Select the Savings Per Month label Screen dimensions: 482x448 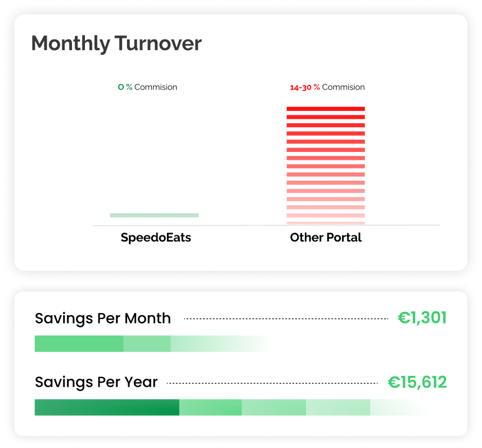click(x=103, y=319)
